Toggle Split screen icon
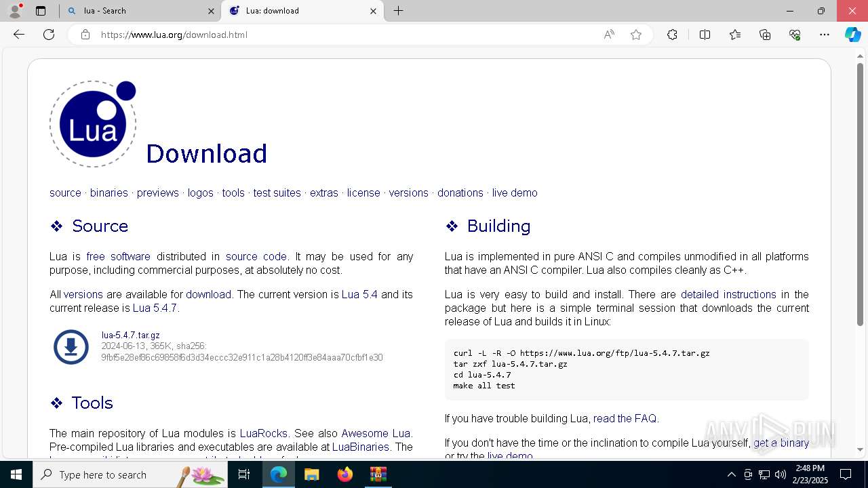 point(705,35)
